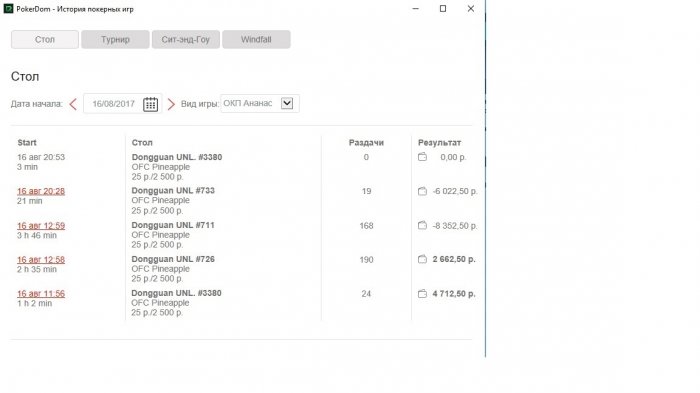The width and height of the screenshot is (700, 393).
Task: Click the result value 4 712,50 р.
Action: tap(454, 293)
